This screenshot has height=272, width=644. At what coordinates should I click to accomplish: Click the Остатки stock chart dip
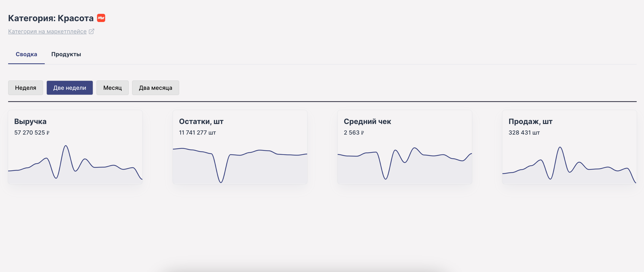tap(221, 181)
